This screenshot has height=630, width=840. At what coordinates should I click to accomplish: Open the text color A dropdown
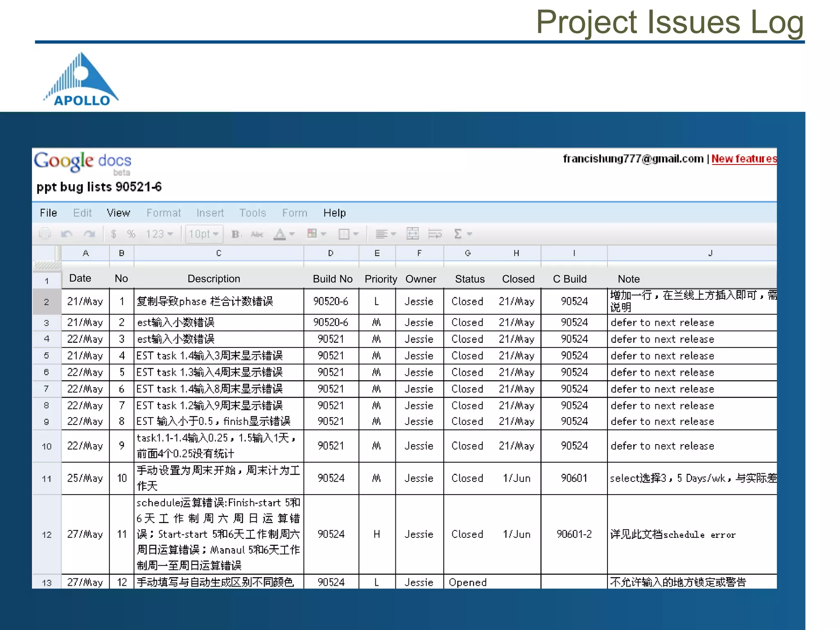pyautogui.click(x=284, y=234)
